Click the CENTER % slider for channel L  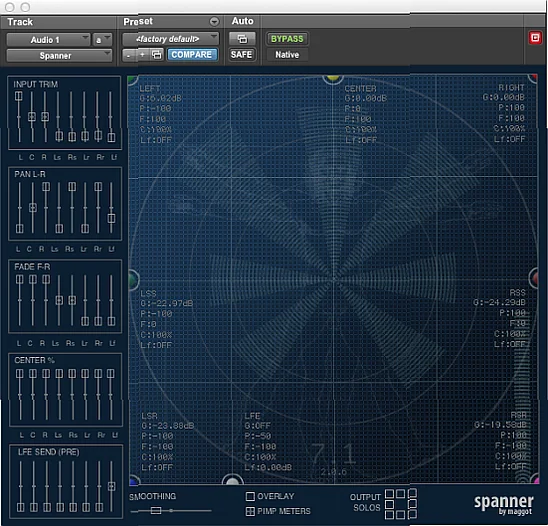(x=20, y=374)
